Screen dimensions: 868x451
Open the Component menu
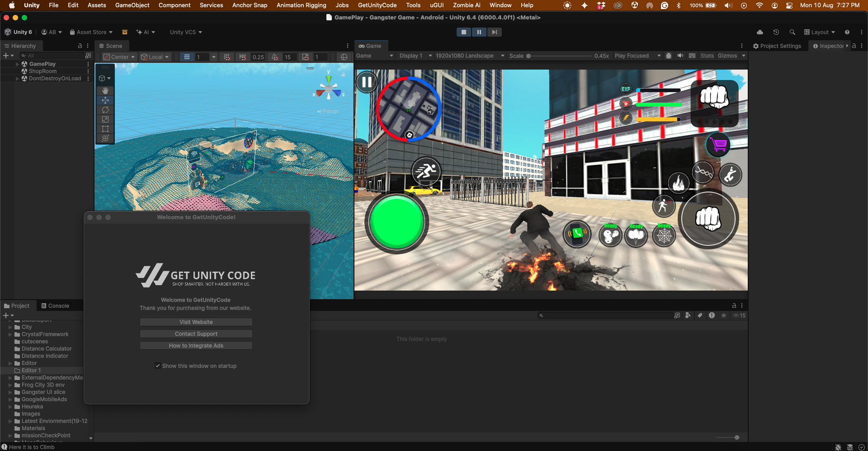click(175, 5)
